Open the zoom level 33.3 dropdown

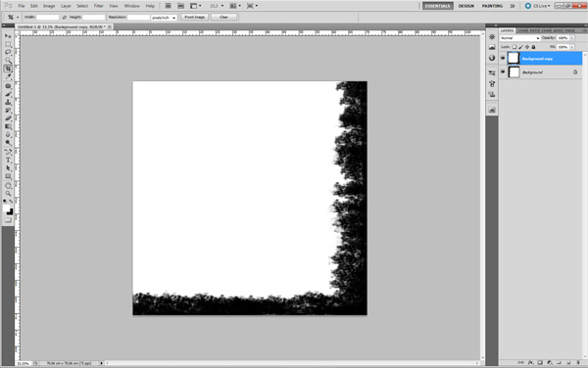(x=217, y=6)
